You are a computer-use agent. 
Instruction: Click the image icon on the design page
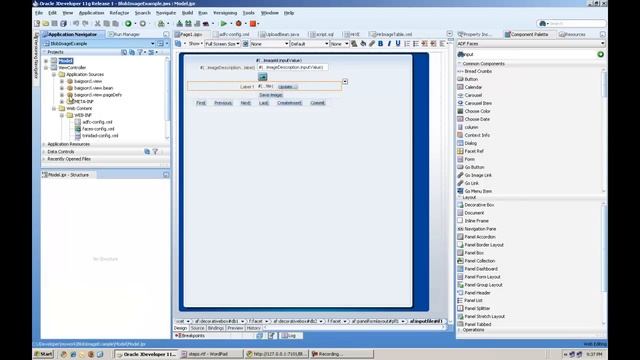tap(262, 77)
